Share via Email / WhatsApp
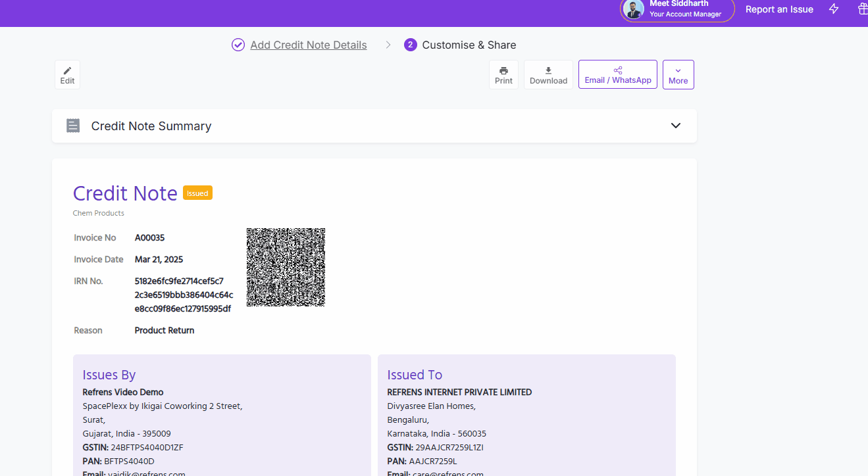868x476 pixels. point(618,75)
